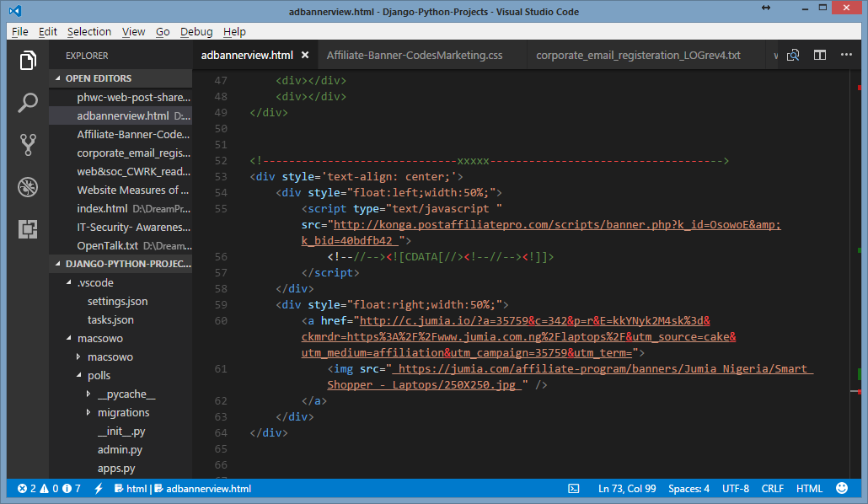Image resolution: width=868 pixels, height=504 pixels.
Task: Open the Search view in activity bar
Action: coord(28,103)
